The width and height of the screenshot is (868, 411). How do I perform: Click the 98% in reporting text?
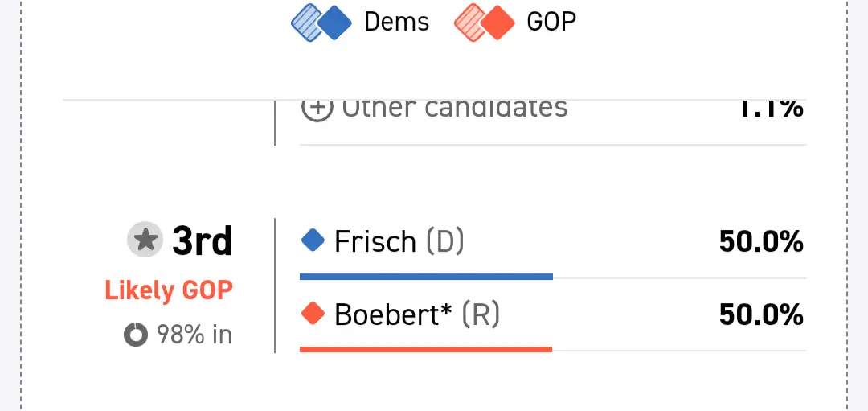tap(194, 335)
